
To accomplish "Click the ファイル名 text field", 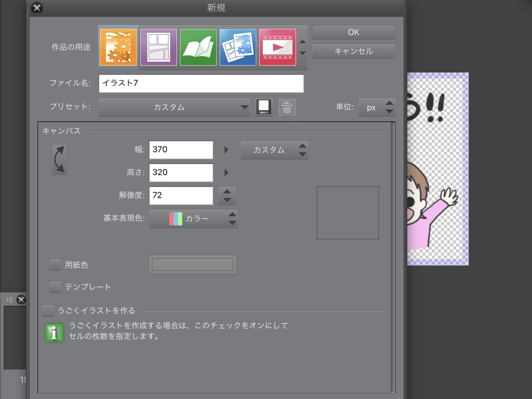I will pos(201,83).
